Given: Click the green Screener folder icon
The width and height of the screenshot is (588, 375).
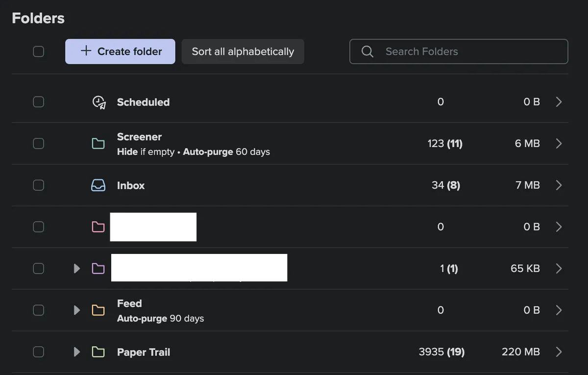Looking at the screenshot, I should [x=98, y=143].
